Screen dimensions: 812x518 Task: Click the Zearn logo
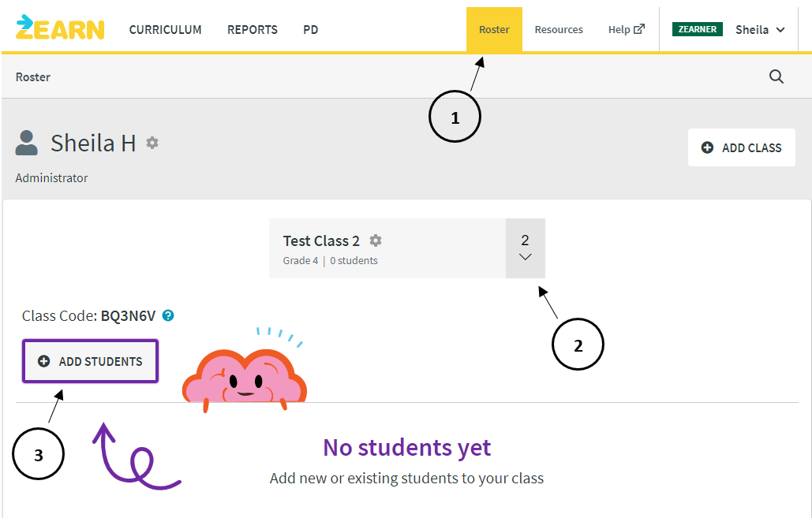pos(60,28)
